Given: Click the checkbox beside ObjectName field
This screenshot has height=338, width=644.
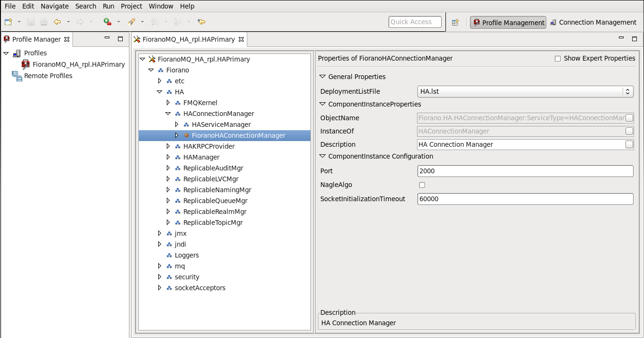Looking at the screenshot, I should (x=629, y=118).
